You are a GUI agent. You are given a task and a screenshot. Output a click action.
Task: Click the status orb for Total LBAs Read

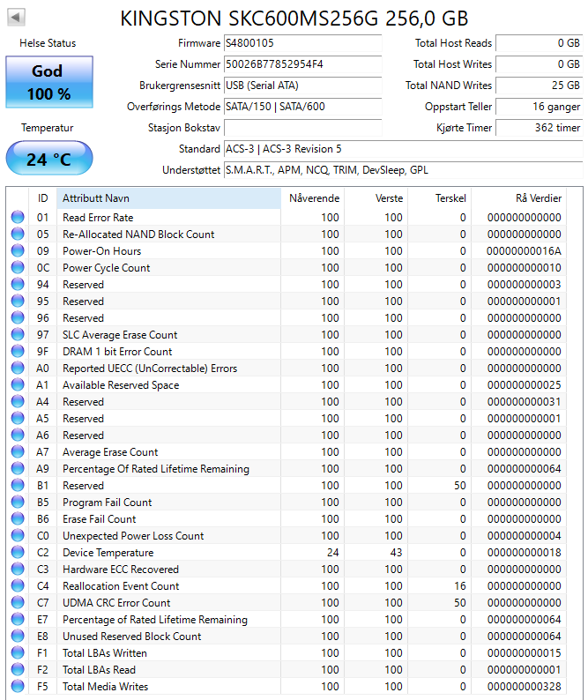coord(18,669)
